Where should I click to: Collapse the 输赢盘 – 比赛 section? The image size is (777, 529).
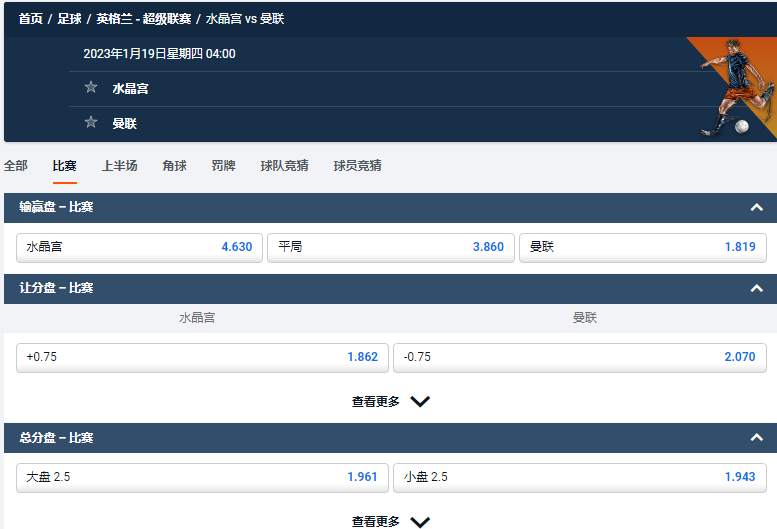tap(756, 208)
